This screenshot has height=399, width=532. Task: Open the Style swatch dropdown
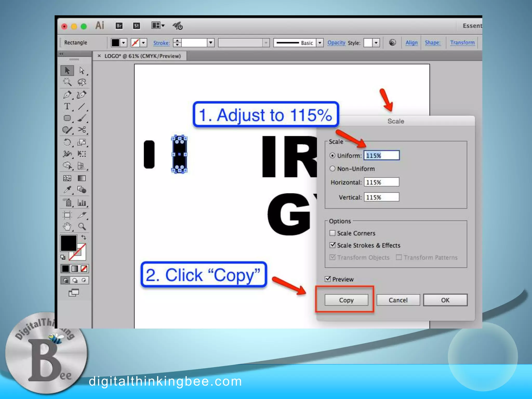[376, 43]
